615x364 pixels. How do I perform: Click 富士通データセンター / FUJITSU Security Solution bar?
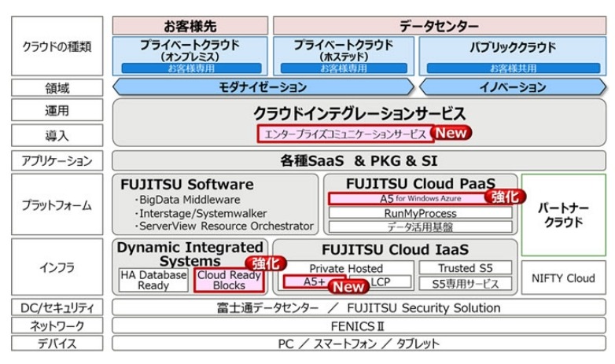coord(359,307)
